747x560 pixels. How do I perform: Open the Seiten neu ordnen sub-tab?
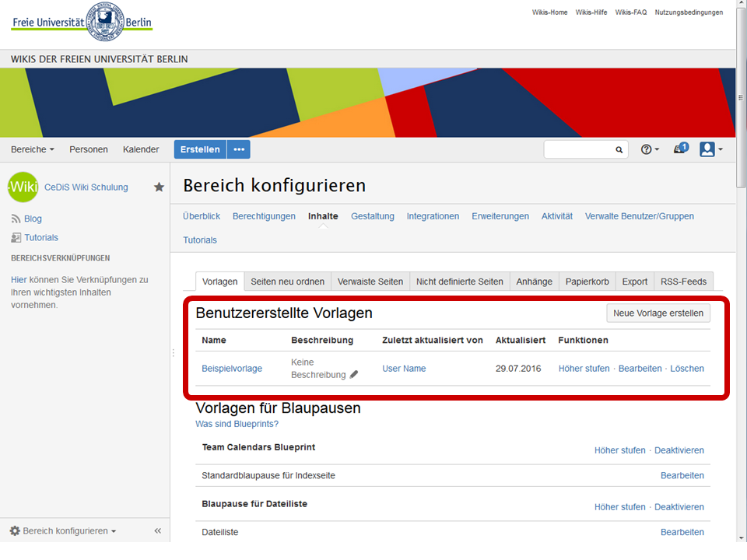coord(288,282)
